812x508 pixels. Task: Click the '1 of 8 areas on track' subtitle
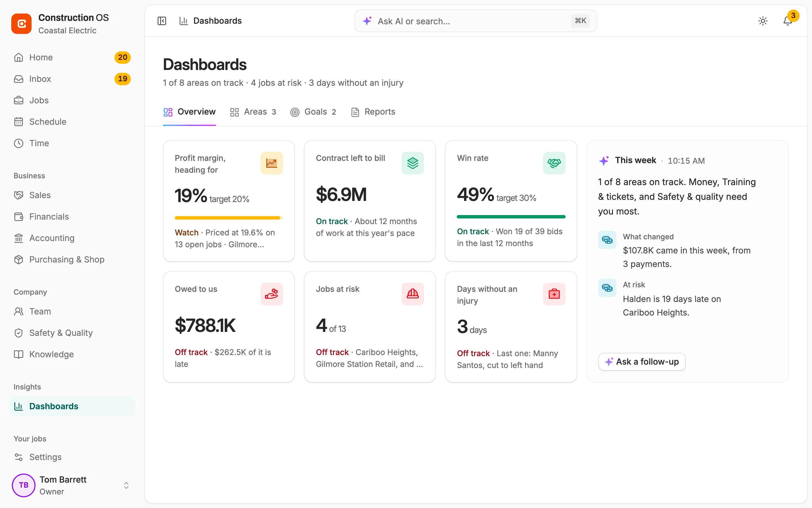283,83
